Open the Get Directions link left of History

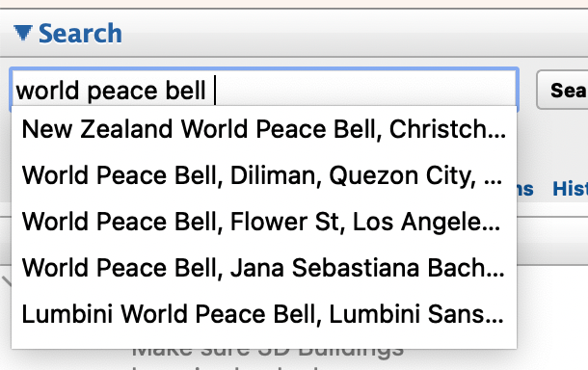coord(525,189)
